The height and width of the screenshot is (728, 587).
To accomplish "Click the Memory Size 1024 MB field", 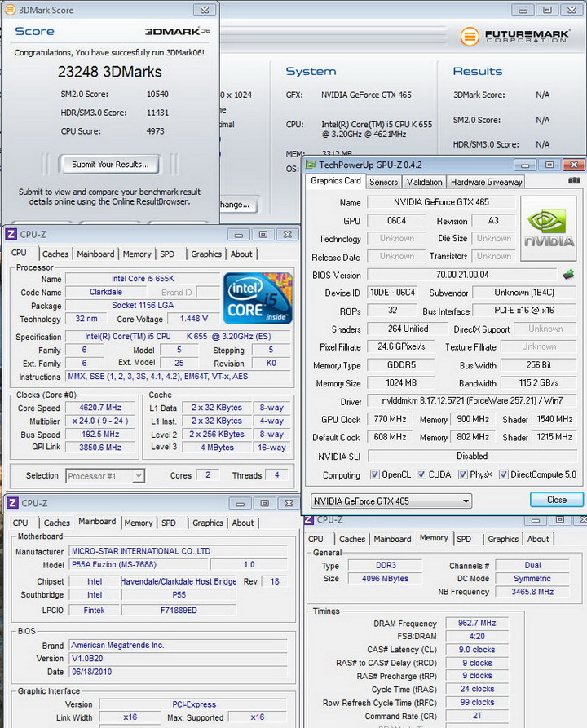I will (401, 383).
